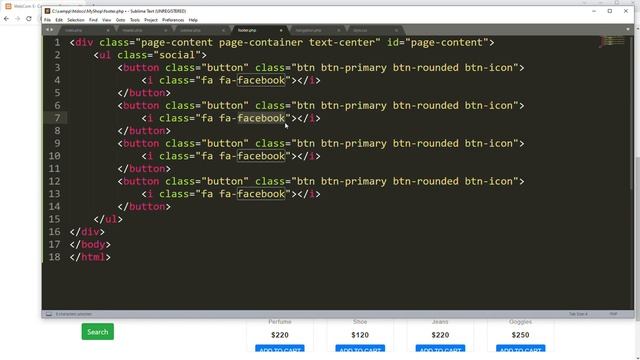Click 'facebook' on line 13
Viewport: 640px width, 360px height.
click(x=261, y=194)
